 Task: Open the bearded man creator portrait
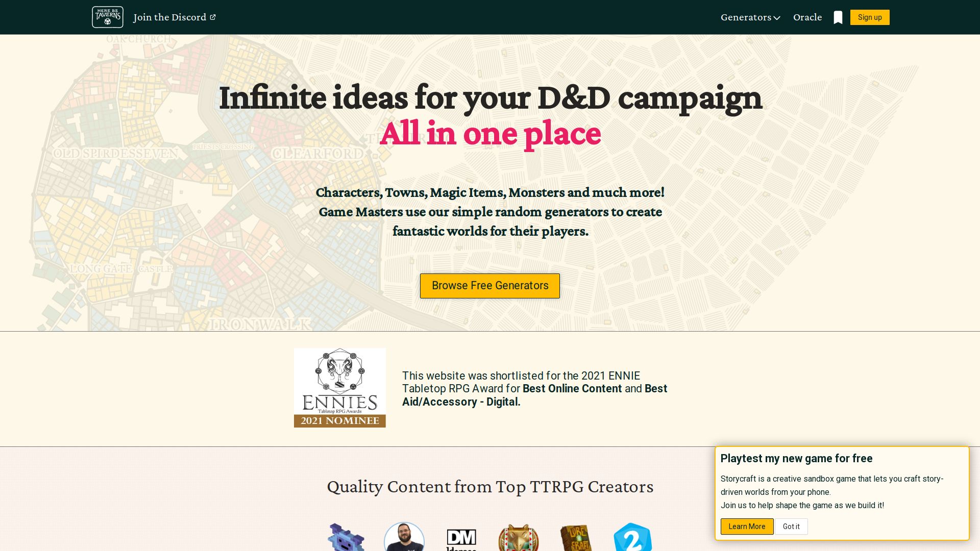404,537
